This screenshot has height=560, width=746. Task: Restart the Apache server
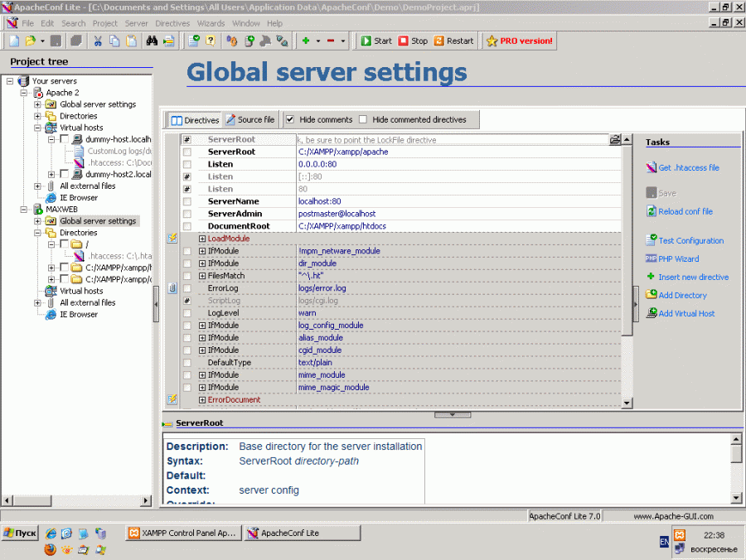pos(453,41)
